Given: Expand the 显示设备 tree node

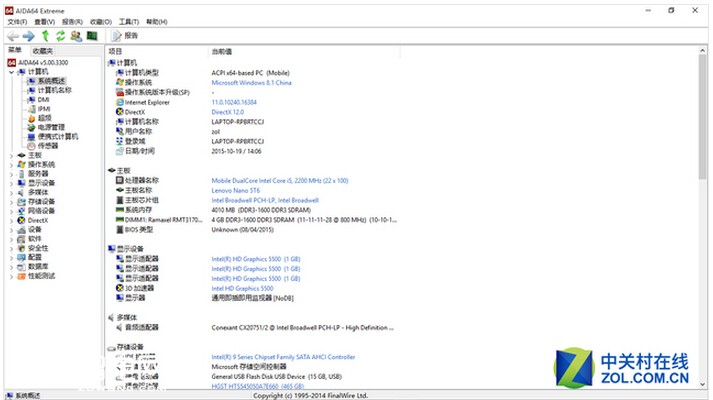Looking at the screenshot, I should [11, 183].
